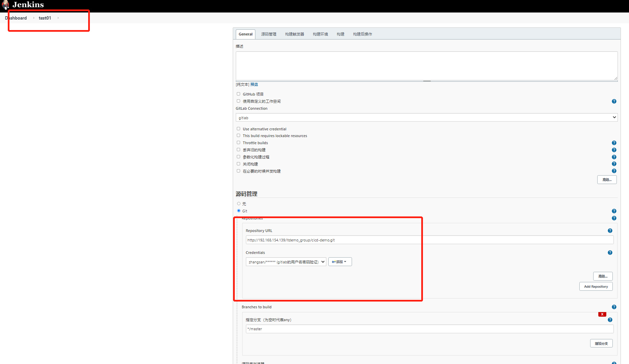
Task: Click the Jenkins title text link
Action: (x=28, y=5)
